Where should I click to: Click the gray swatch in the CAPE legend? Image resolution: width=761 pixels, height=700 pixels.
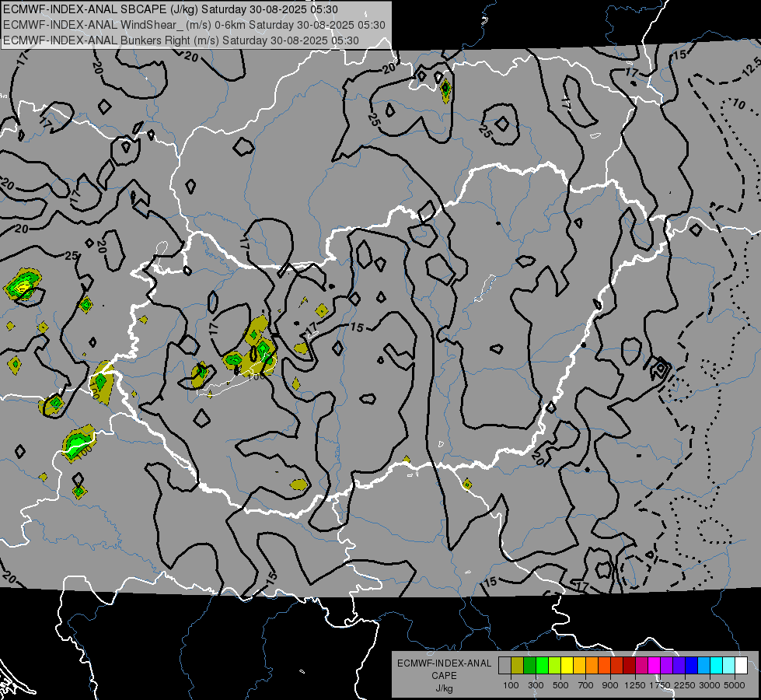point(504,665)
